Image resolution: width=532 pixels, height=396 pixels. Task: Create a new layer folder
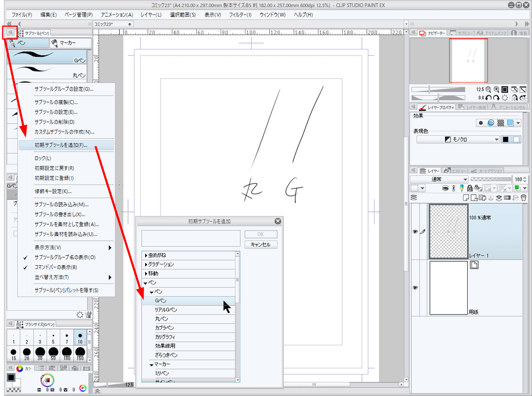pyautogui.click(x=482, y=197)
